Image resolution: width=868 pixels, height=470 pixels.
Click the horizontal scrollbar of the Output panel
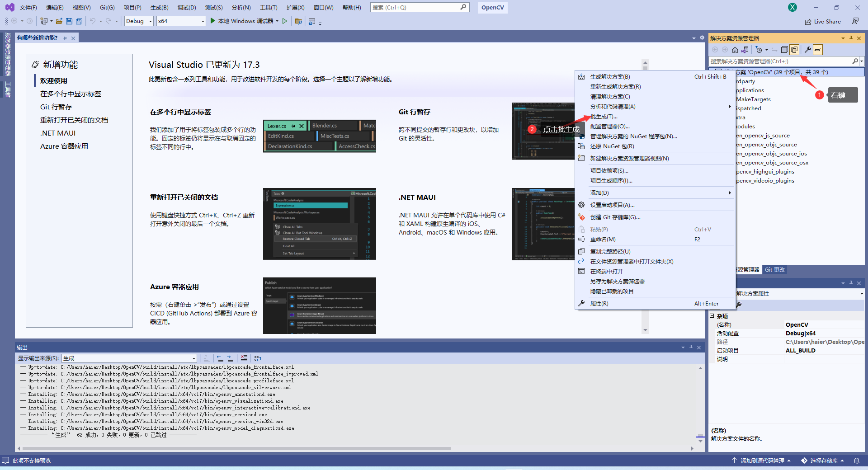click(x=236, y=449)
